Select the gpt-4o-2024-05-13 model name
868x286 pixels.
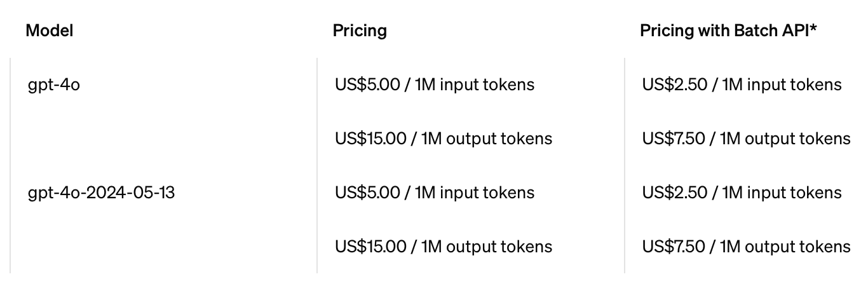(102, 193)
